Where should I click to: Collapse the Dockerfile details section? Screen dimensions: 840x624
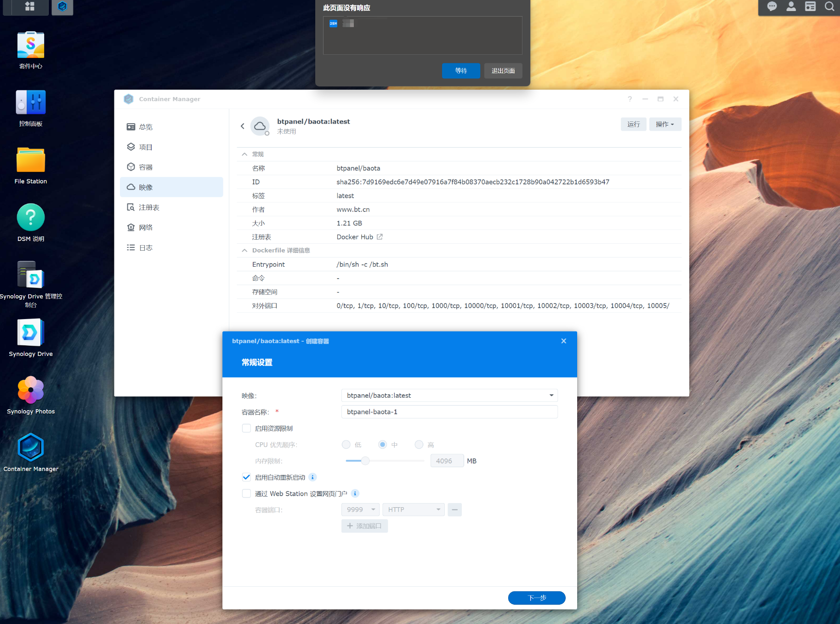(x=244, y=250)
